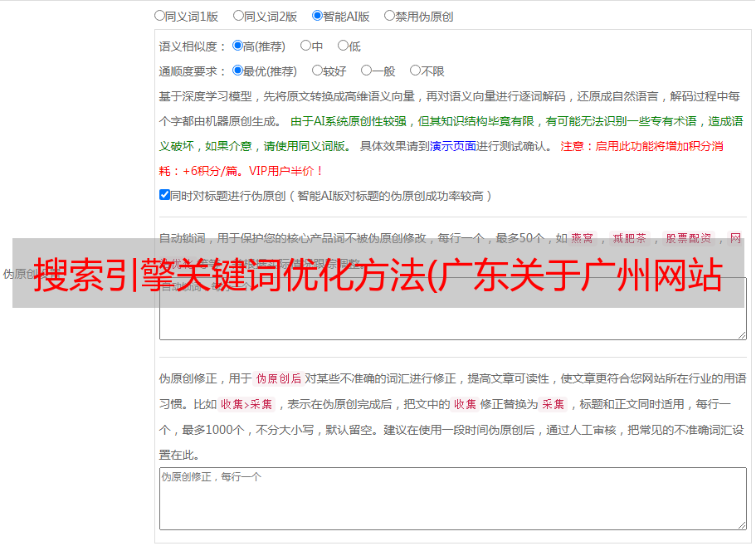This screenshot has width=756, height=546.
Task: Click into the 伪原创修正 text area
Action: click(x=453, y=499)
